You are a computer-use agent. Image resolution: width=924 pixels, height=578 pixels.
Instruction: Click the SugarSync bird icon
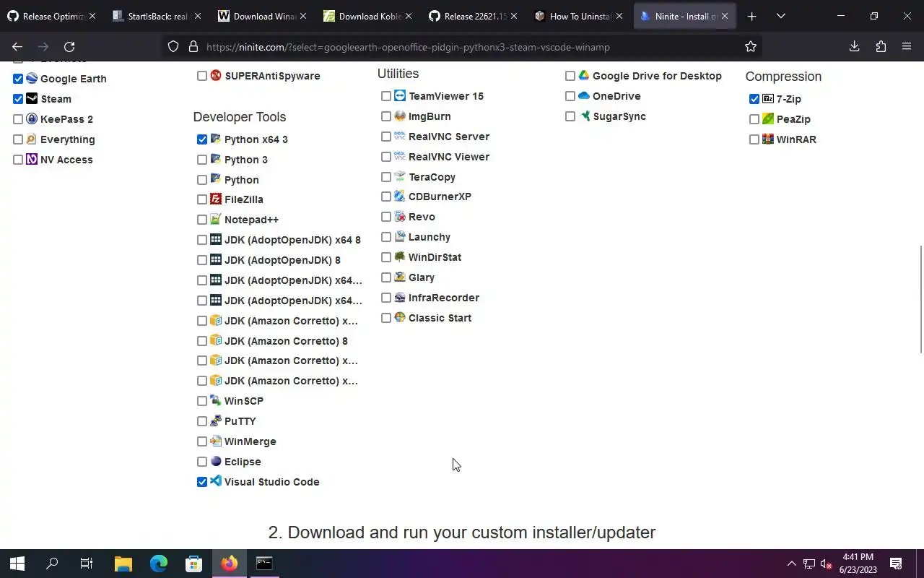pos(584,116)
